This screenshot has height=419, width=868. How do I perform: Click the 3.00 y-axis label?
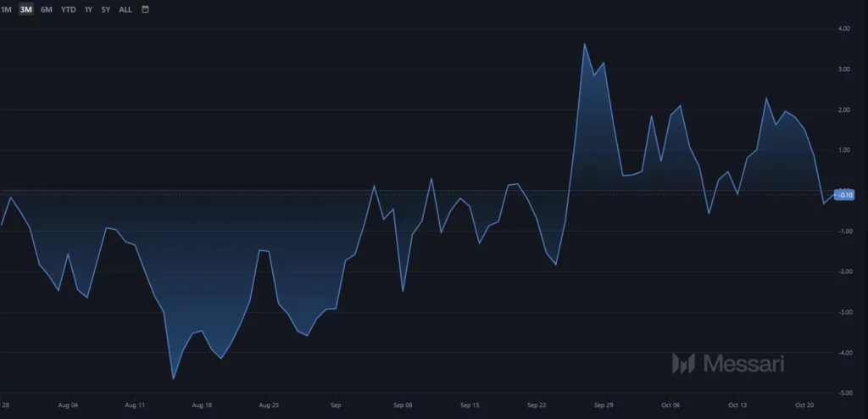[x=844, y=70]
